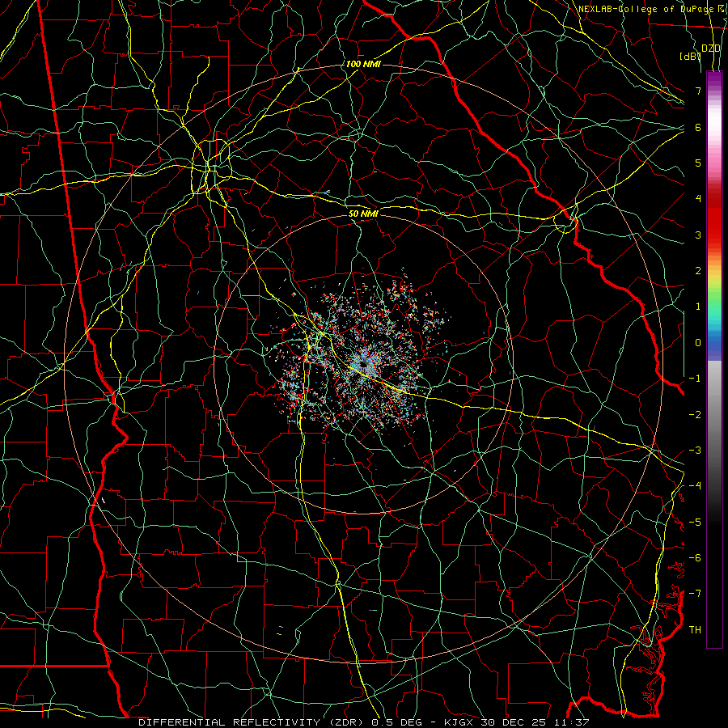This screenshot has width=728, height=728.
Task: Click the "-5" value on the color scale
Action: [x=695, y=523]
